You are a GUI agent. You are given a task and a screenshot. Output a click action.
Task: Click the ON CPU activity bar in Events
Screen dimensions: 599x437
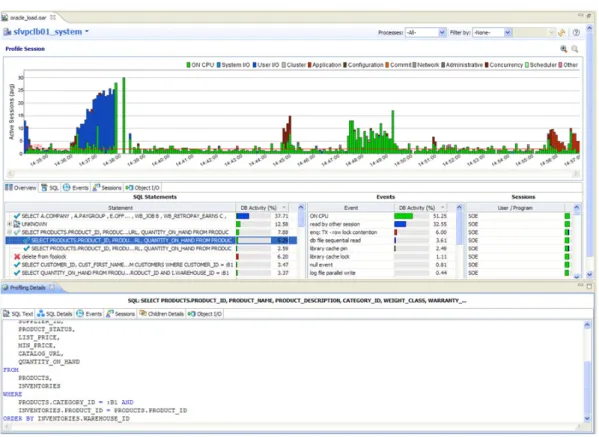pos(403,216)
